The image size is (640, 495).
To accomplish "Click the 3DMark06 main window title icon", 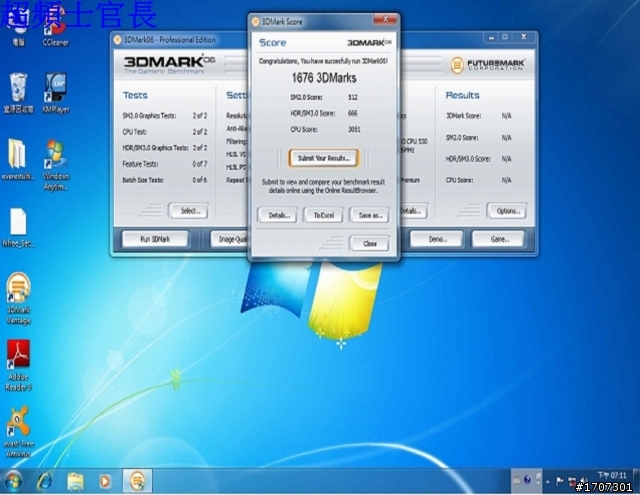I will [x=118, y=40].
